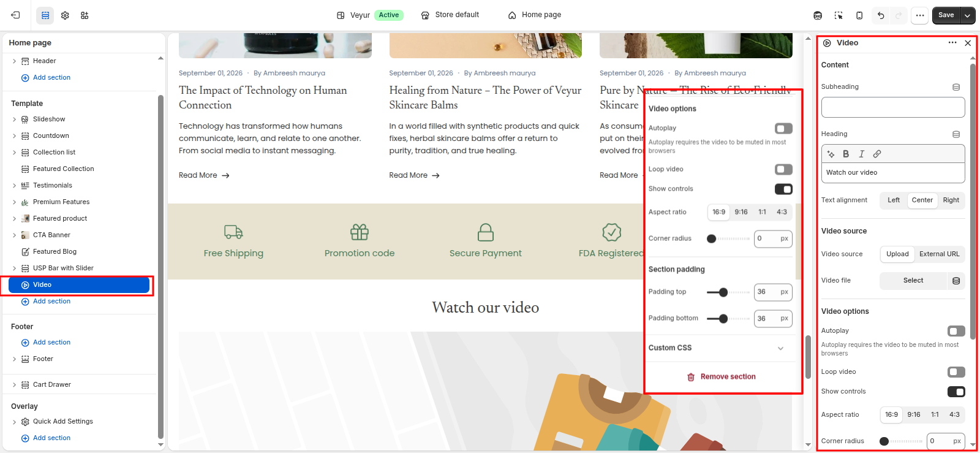Screen dimensions: 980x453
Task: Click the Video file Select button
Action: pos(913,281)
